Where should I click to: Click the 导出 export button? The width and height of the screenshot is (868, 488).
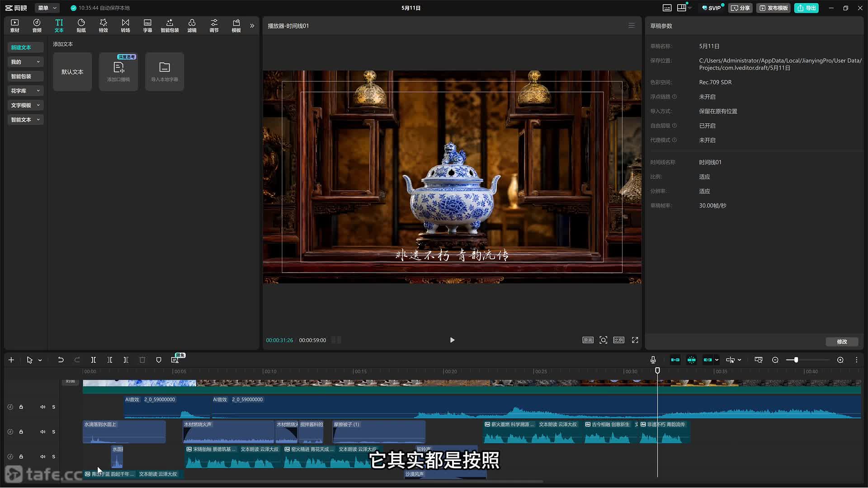click(807, 8)
